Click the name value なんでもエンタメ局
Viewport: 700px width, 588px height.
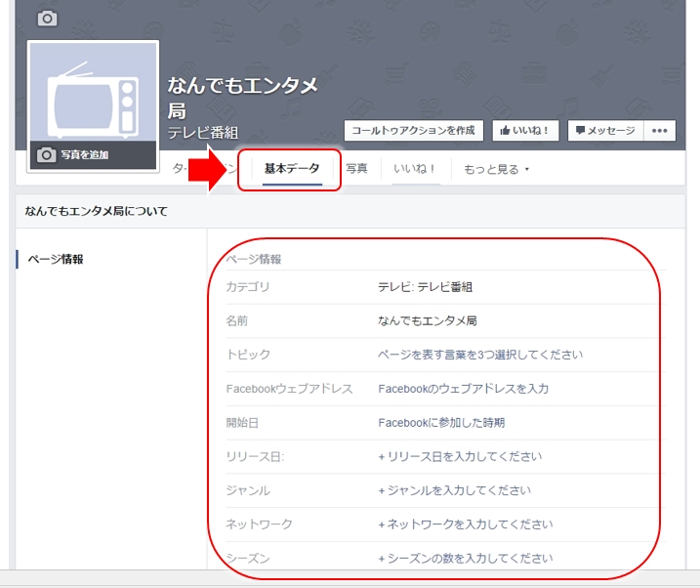[x=428, y=320]
